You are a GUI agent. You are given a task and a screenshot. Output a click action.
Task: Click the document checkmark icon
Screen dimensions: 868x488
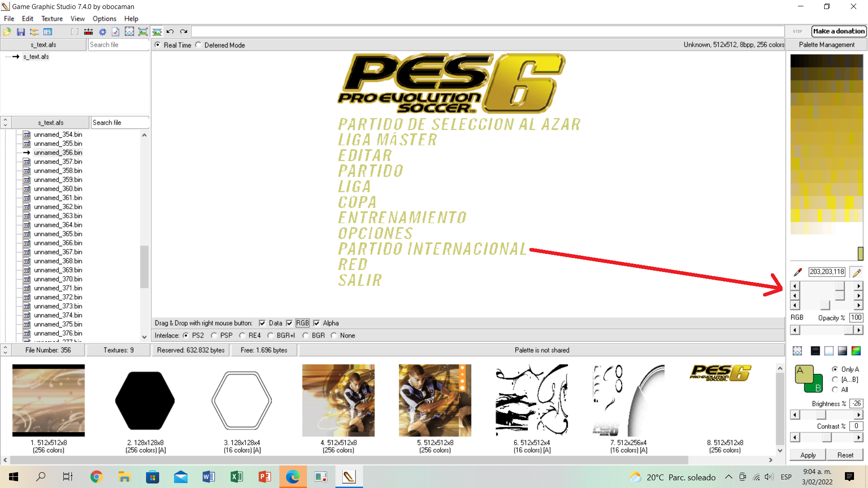click(116, 32)
